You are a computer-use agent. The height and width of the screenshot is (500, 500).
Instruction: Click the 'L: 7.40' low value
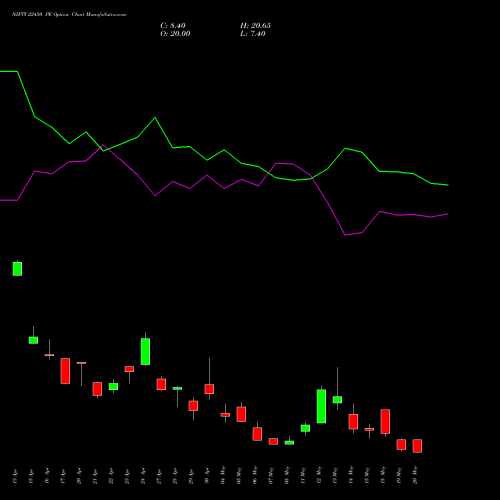[x=253, y=34]
